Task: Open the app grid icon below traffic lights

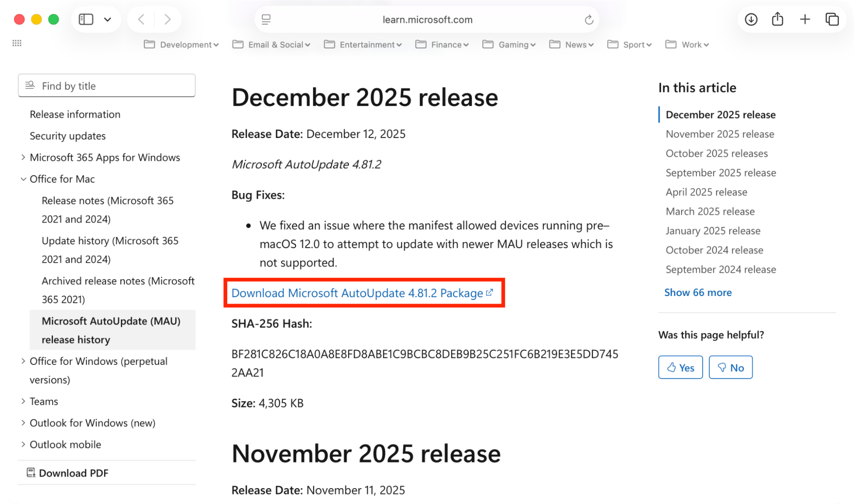Action: pyautogui.click(x=17, y=43)
